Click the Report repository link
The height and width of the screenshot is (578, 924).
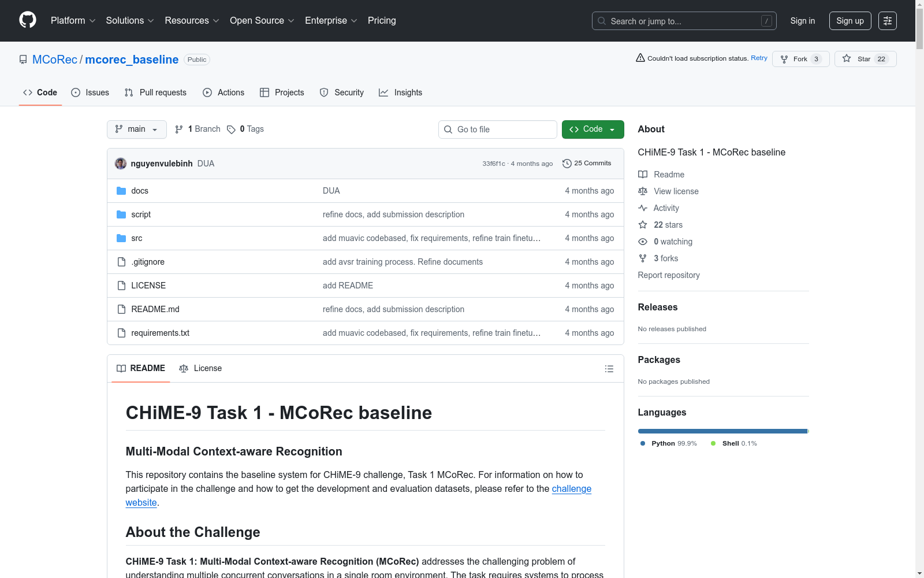[x=669, y=275]
